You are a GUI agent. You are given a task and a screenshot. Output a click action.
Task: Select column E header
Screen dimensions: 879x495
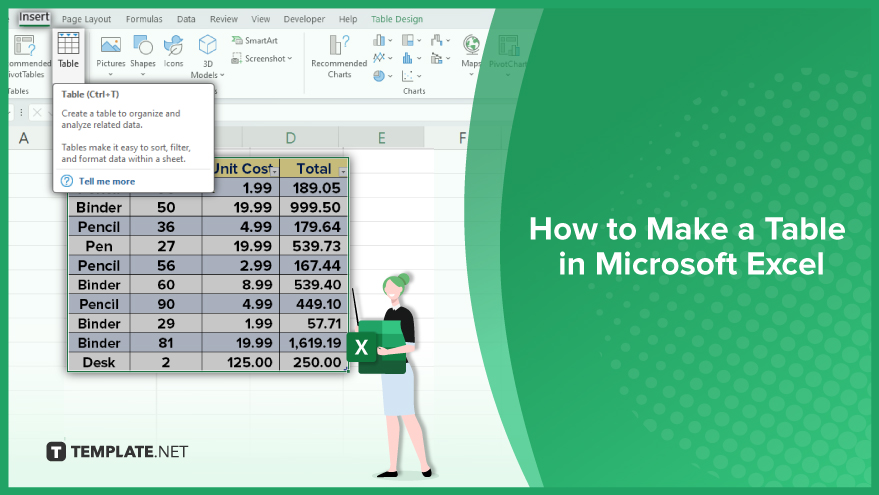pos(381,138)
